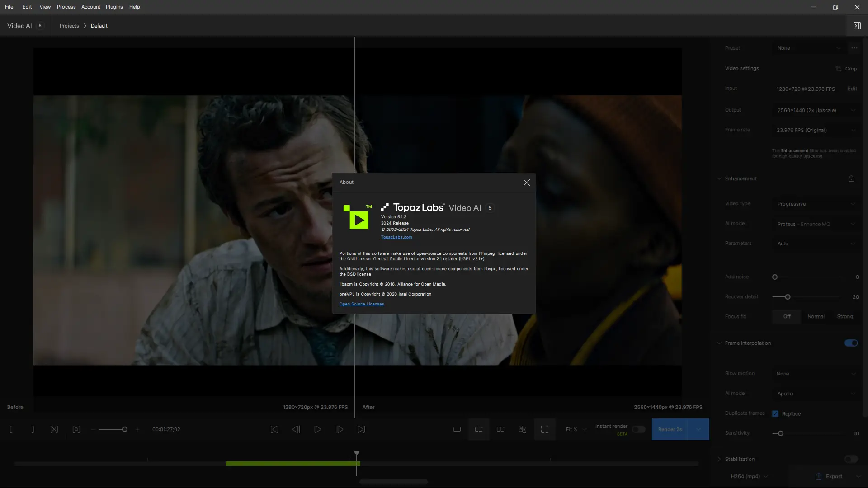Open the Output resolution dropdown
Screen dimensions: 868x488
[x=816, y=110]
